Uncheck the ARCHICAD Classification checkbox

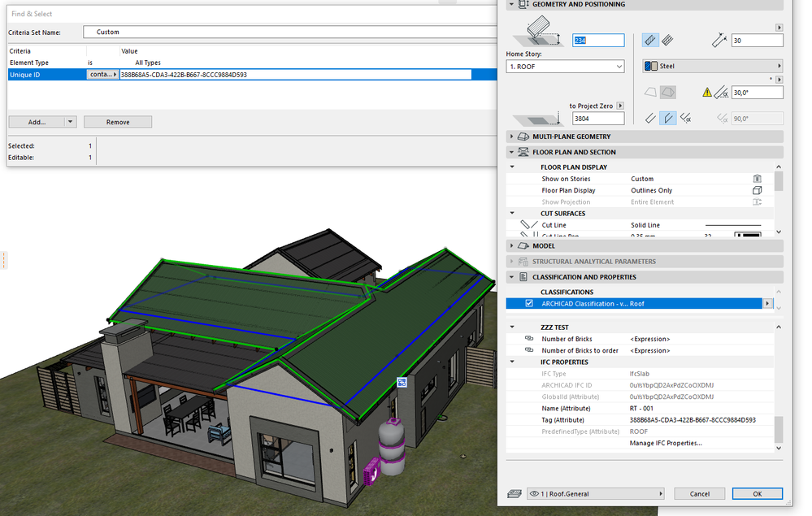point(529,304)
